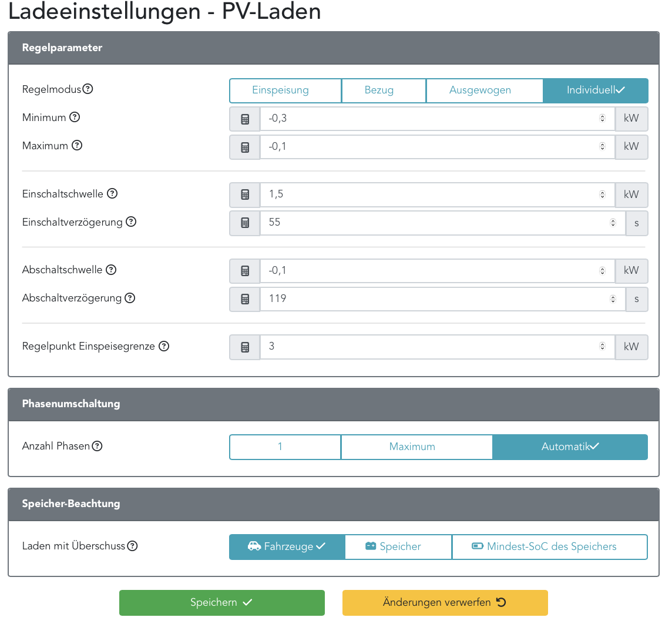Show help for Anzahl Phasen

pyautogui.click(x=98, y=446)
